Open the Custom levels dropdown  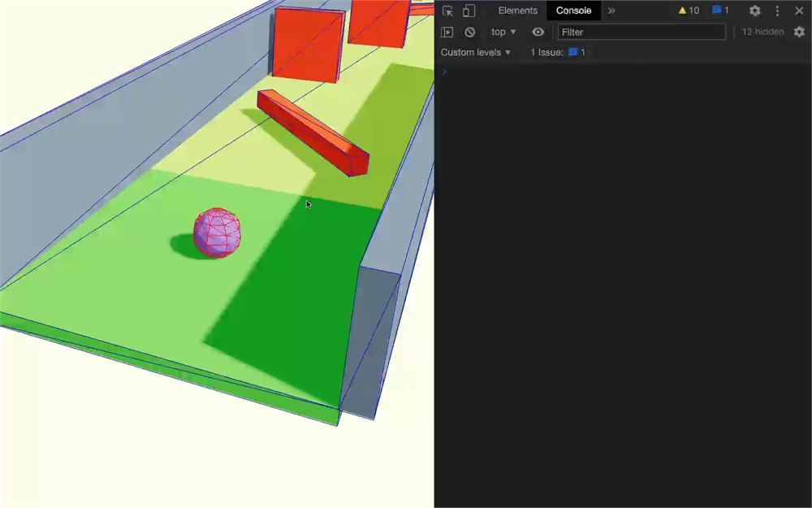click(x=475, y=52)
